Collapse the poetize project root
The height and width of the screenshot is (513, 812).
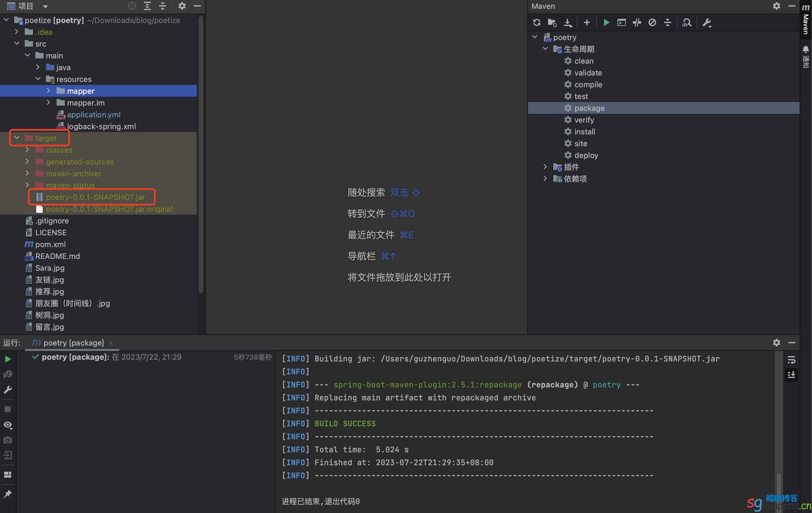[x=6, y=20]
